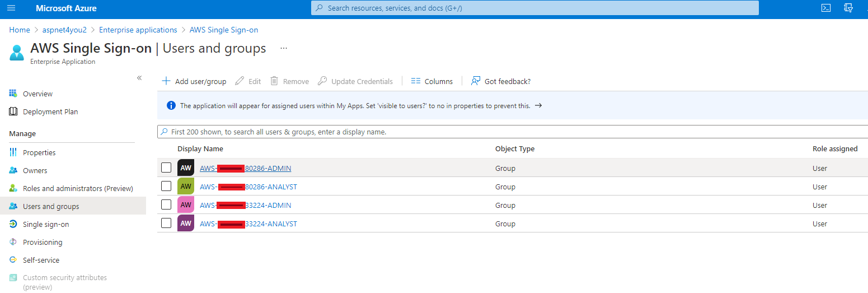868x293 pixels.
Task: Click the Properties bars icon
Action: point(13,152)
